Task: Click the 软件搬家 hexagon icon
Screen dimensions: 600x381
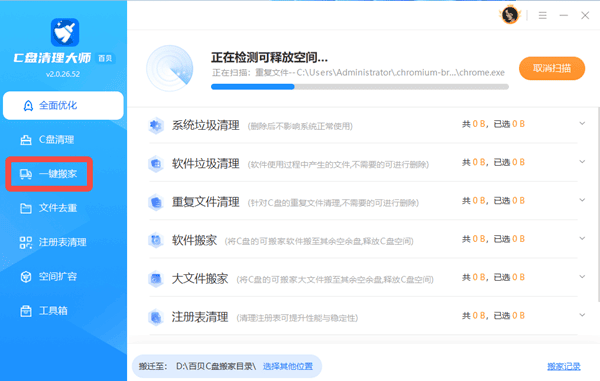Action: (156, 240)
